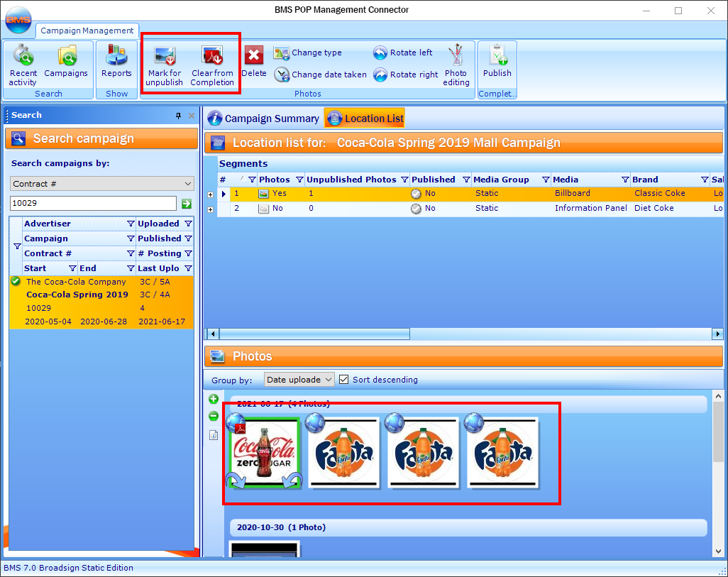Delete the selected photo

point(254,61)
